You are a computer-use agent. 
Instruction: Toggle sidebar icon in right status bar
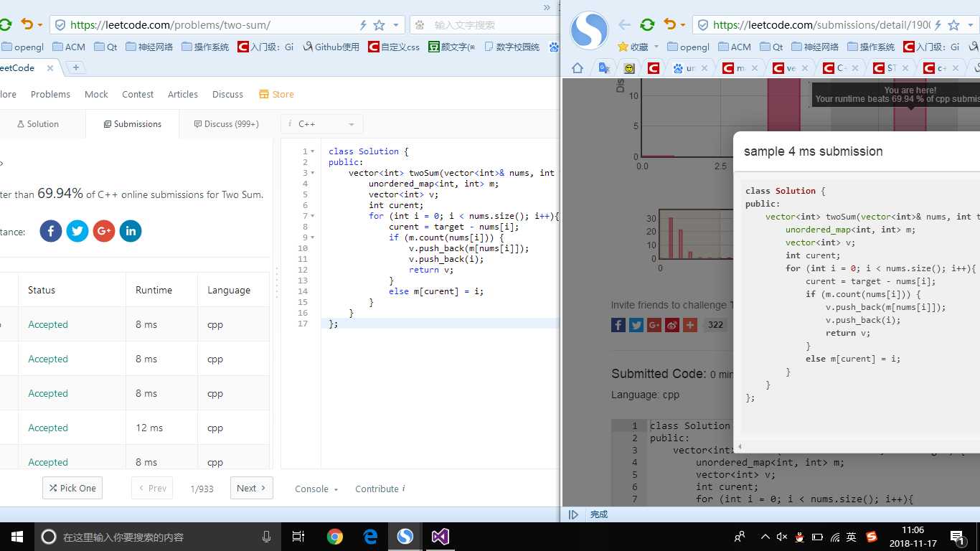coord(573,514)
